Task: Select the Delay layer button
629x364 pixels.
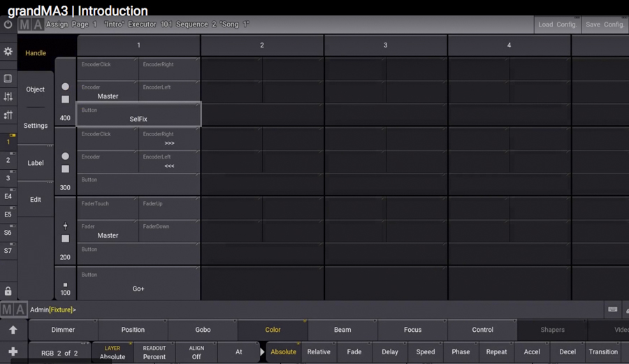Action: tap(390, 351)
